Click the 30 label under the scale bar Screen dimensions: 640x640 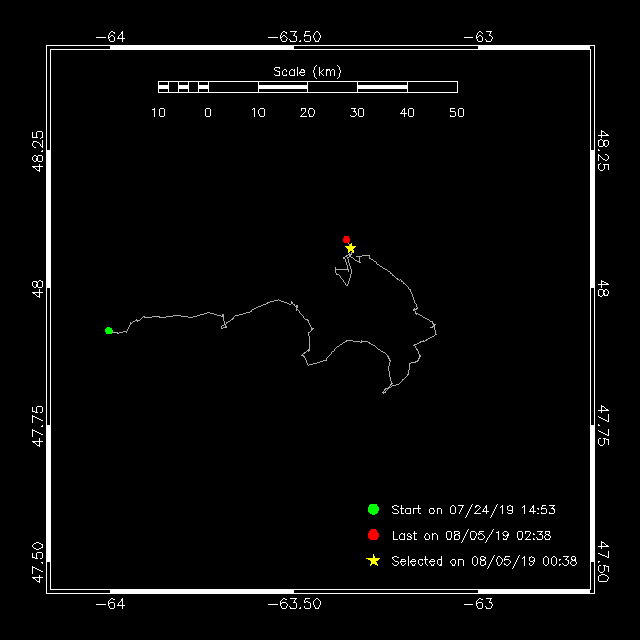click(357, 112)
